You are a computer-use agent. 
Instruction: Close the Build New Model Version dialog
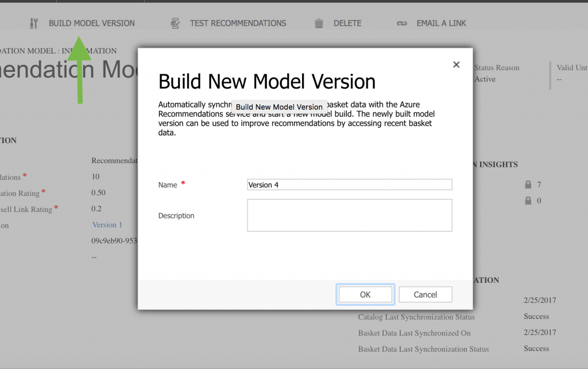[x=457, y=64]
